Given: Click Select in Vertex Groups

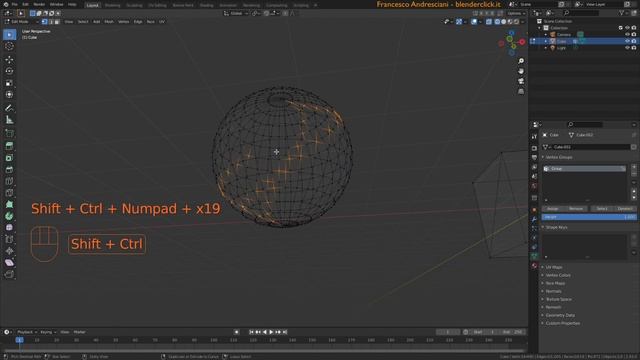Looking at the screenshot, I should (x=602, y=209).
